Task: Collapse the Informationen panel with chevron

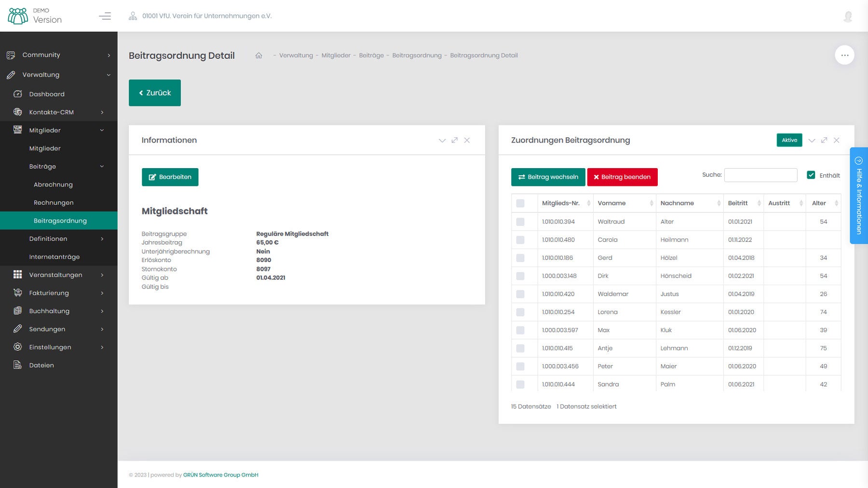Action: (442, 140)
